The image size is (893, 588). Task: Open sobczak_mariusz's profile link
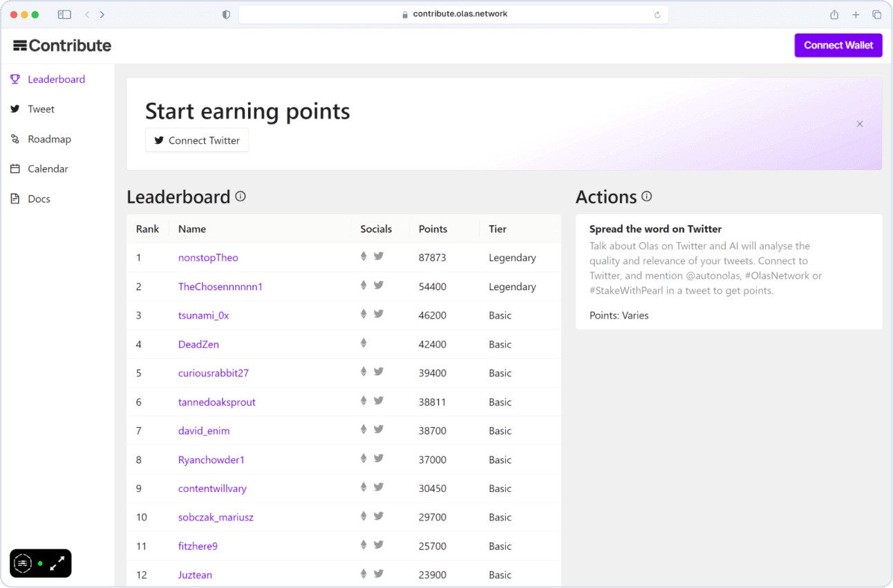(216, 518)
